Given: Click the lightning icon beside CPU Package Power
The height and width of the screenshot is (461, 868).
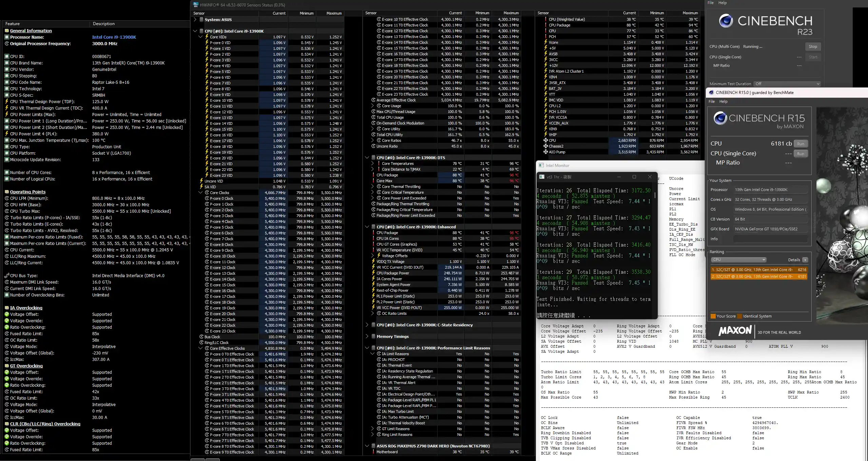Looking at the screenshot, I should 373,273.
